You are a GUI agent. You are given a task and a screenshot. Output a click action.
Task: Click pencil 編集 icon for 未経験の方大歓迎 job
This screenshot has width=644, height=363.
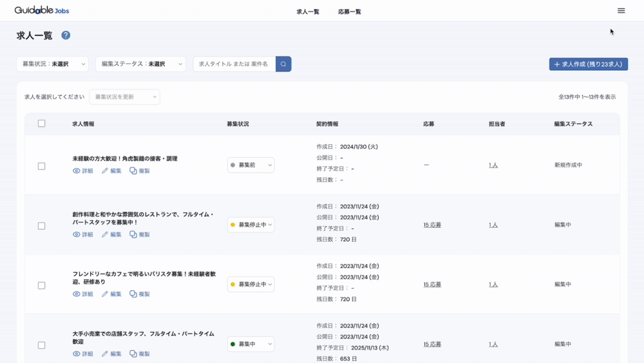pyautogui.click(x=105, y=171)
